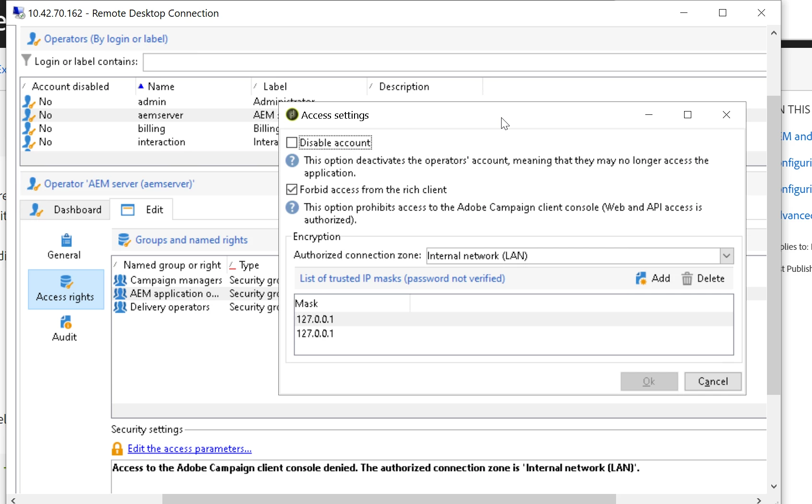
Task: Click the operator icon in admin row
Action: [29, 101]
